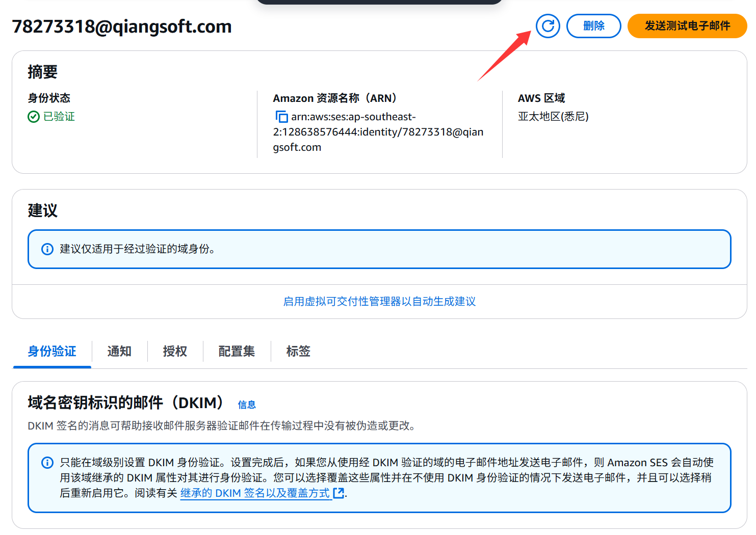Open the 信息 link beside the DKIM heading
This screenshot has width=756, height=535.
point(247,405)
